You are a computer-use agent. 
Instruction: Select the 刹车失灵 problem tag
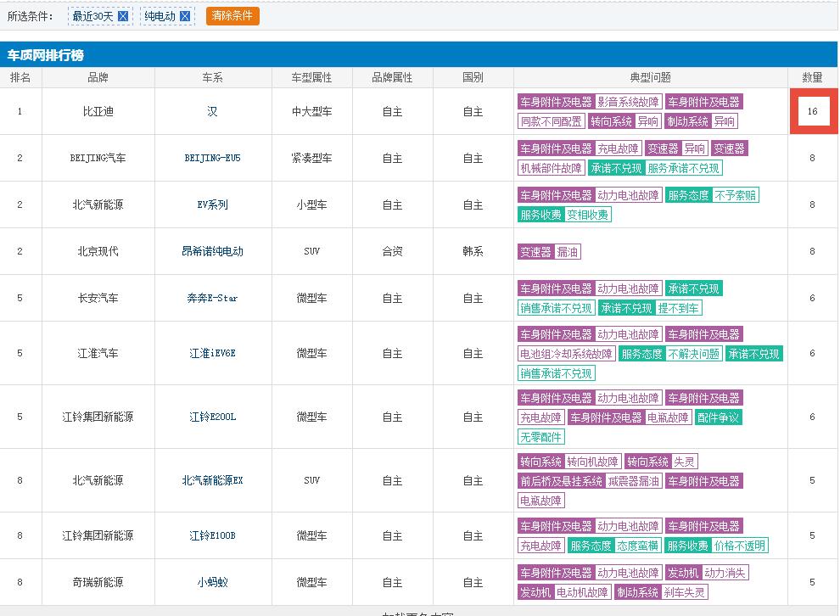[x=684, y=592]
